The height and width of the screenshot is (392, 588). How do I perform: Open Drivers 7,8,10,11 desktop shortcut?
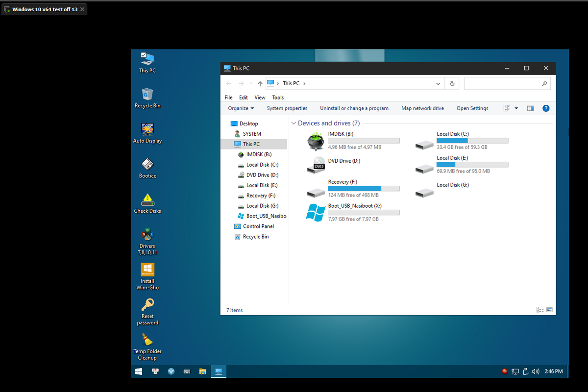[x=147, y=242]
